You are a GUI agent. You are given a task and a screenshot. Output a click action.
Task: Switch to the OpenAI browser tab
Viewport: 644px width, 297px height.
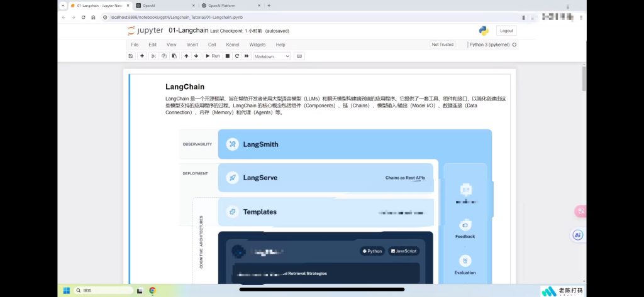pyautogui.click(x=164, y=6)
